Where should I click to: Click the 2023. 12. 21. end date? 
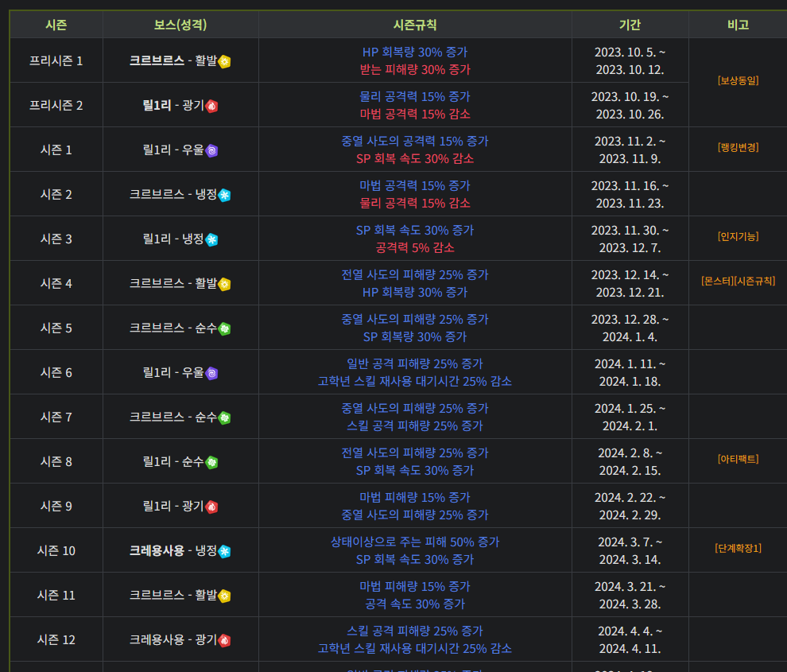(630, 293)
